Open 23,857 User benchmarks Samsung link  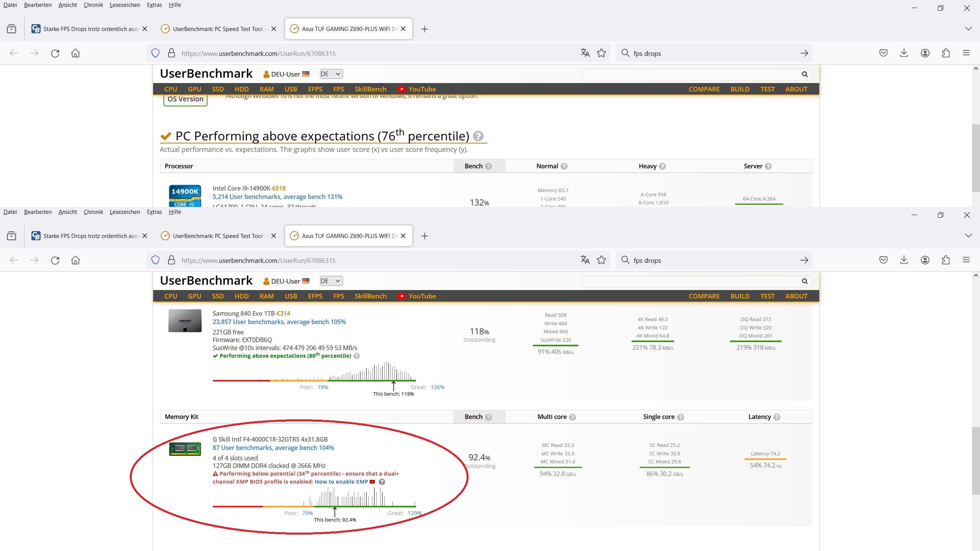pyautogui.click(x=279, y=322)
